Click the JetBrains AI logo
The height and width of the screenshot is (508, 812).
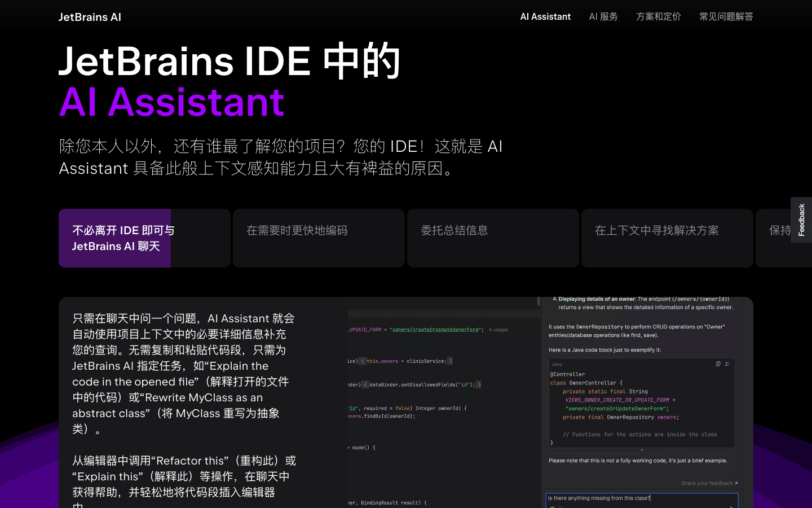(x=90, y=17)
